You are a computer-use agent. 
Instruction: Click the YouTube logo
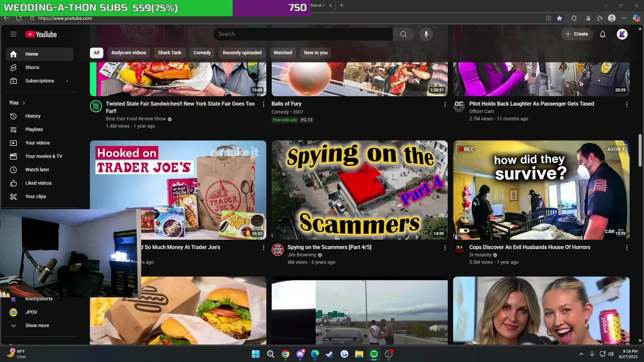[41, 34]
